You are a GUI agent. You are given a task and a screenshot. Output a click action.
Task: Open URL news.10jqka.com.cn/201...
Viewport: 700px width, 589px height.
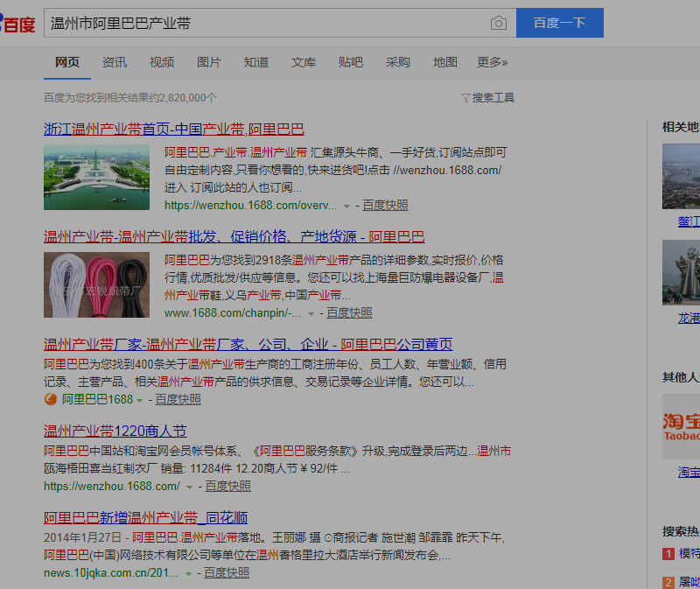click(111, 572)
